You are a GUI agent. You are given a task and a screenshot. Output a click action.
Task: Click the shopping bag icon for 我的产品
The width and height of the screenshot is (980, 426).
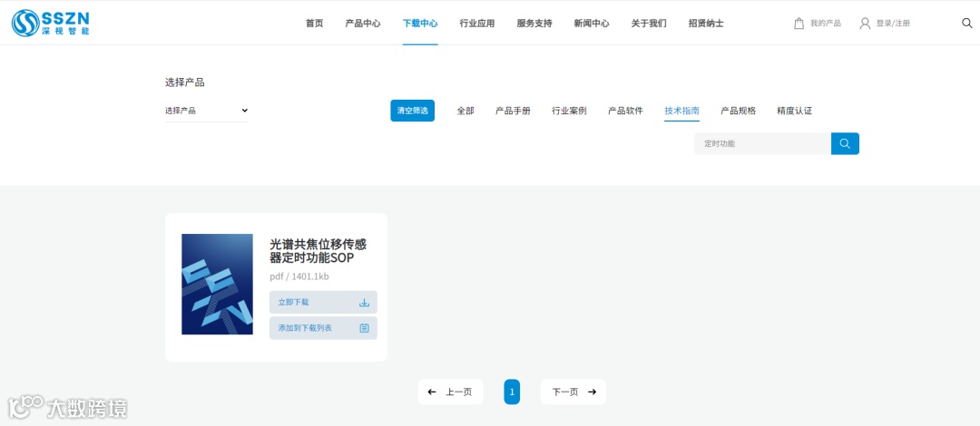pos(799,23)
